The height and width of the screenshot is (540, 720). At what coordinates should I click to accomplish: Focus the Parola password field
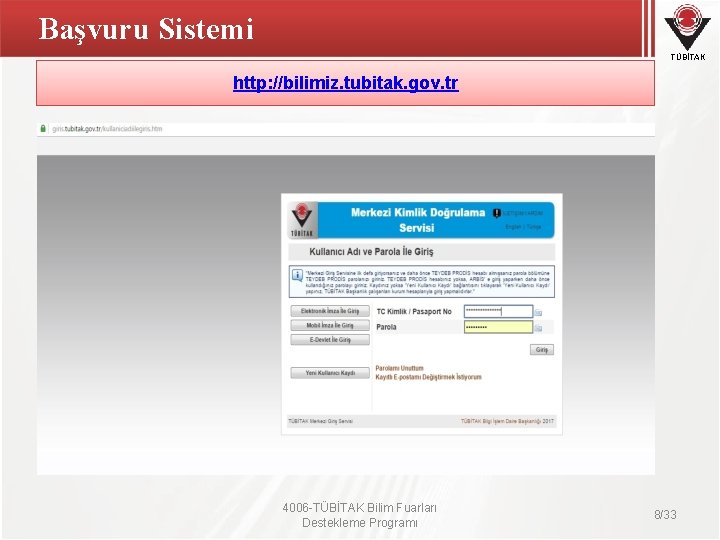click(498, 327)
